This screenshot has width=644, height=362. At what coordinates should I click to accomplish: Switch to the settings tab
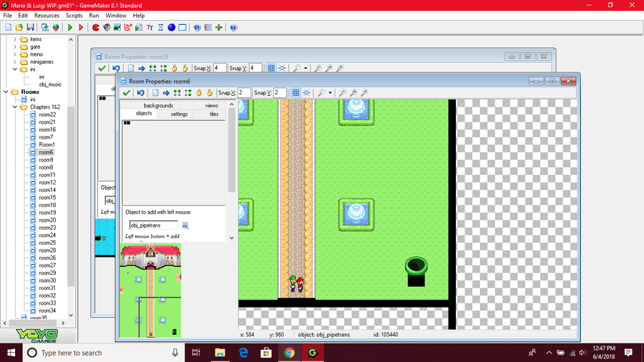click(x=179, y=114)
